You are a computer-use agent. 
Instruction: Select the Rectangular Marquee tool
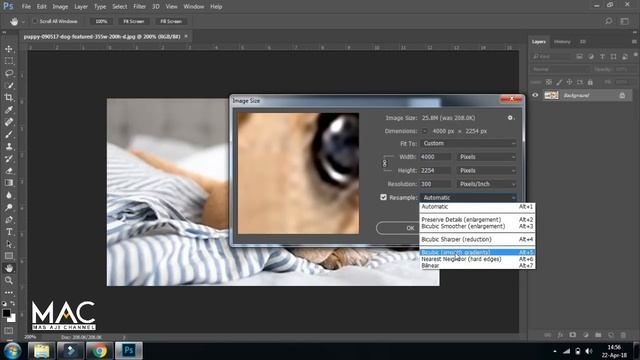pos(9,61)
